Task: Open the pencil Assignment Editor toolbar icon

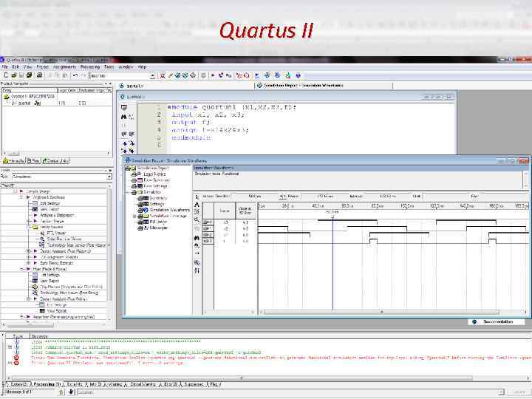Action: (171, 75)
